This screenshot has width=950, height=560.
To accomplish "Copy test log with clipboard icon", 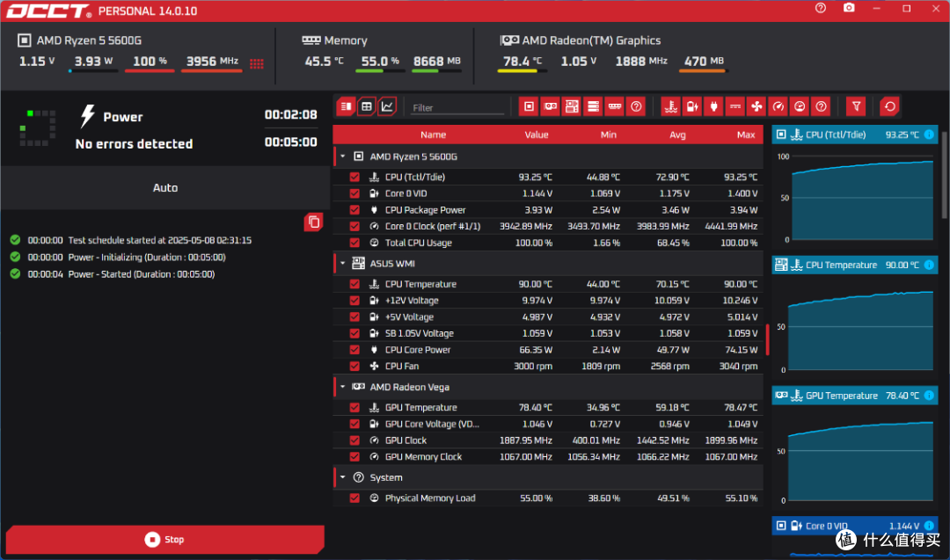I will [313, 222].
